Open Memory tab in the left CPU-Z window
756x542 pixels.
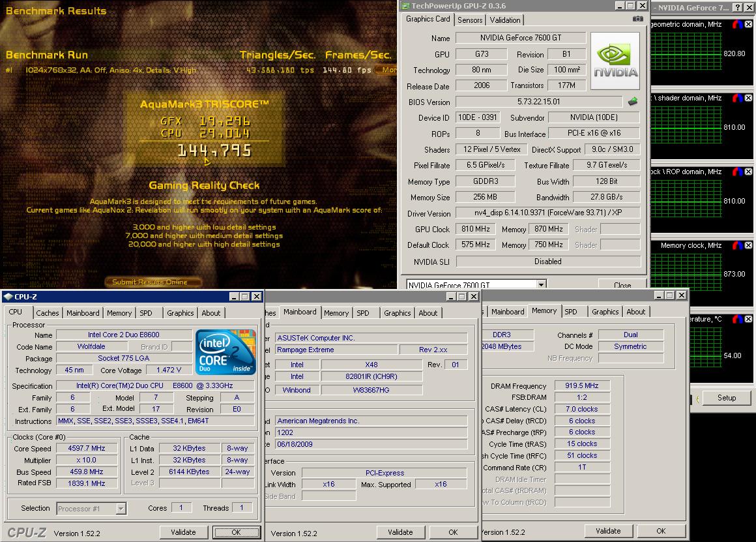point(119,313)
